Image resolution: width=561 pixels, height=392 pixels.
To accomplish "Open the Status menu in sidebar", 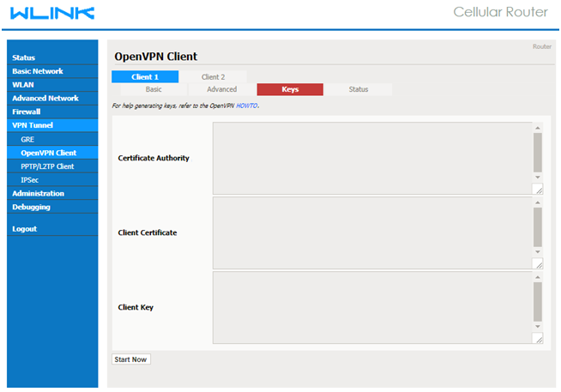I will [x=52, y=57].
